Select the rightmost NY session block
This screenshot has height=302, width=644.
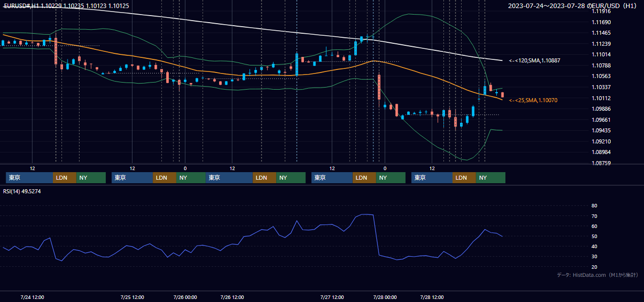tap(490, 178)
